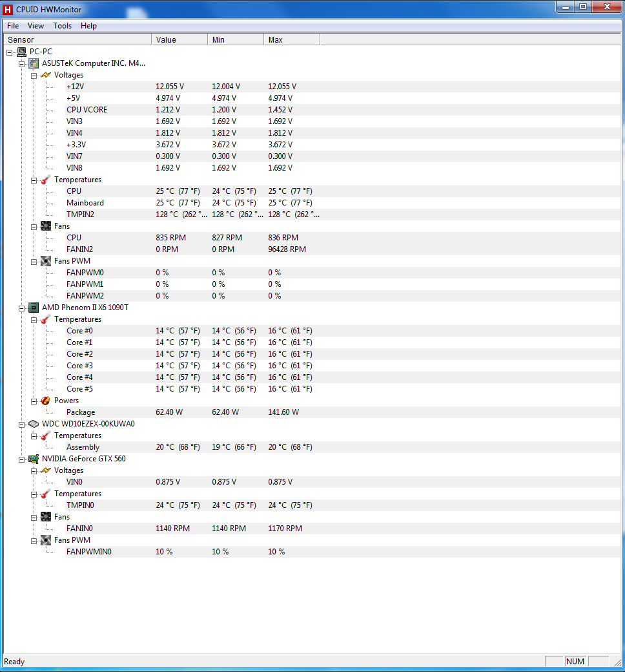Screen dimensions: 625x672
Task: Click the GeForce Fans PWM icon
Action: coord(46,540)
